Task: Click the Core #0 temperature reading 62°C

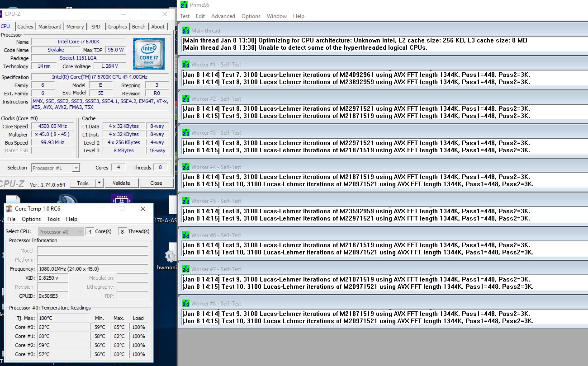Action: 63,327
